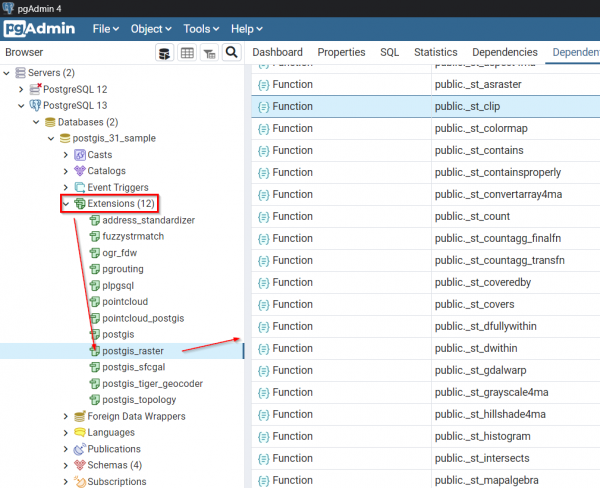Select the postgis_tiger_geocoder extension
This screenshot has width=600, height=488.
[x=152, y=384]
